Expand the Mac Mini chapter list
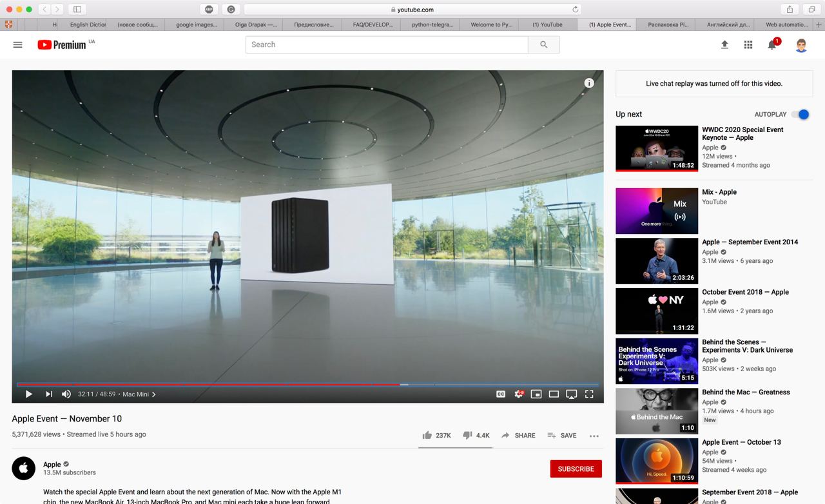Viewport: 825px width, 504px height. 139,394
